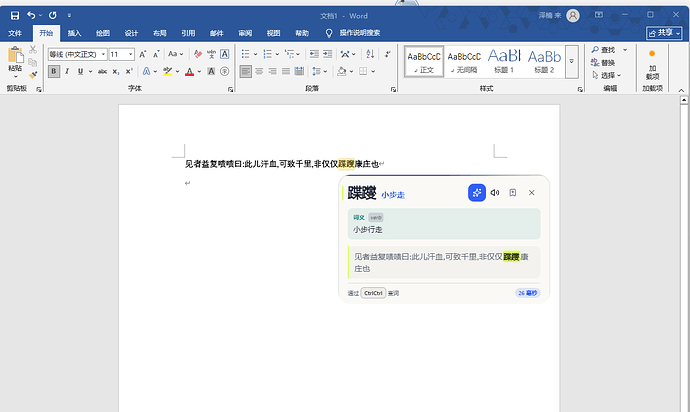Apply the 标题 1 style
690x412 pixels.
click(504, 62)
